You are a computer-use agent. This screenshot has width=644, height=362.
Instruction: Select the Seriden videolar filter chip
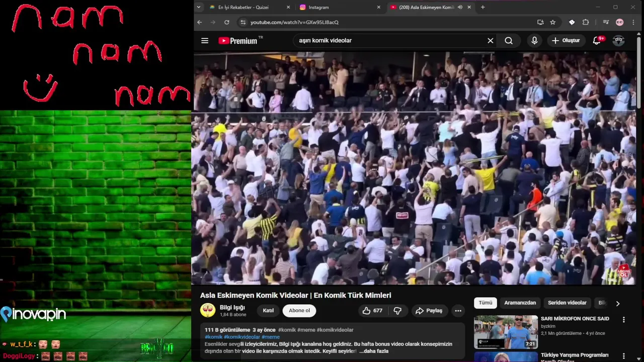567,303
